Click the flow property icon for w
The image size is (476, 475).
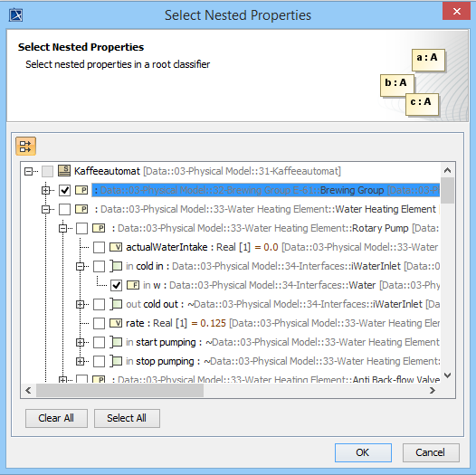coord(133,285)
